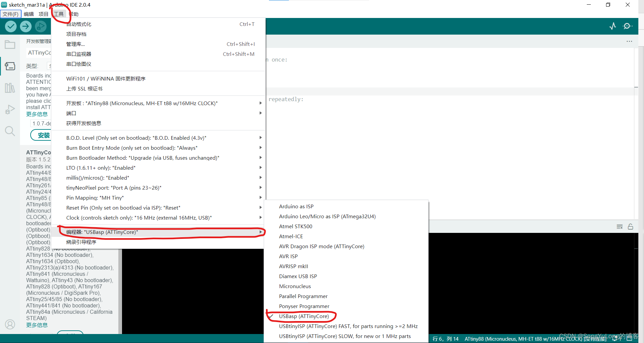Screen dimensions: 644x343
Task: Expand Burn Boot Entry Mode submenu
Action: [x=158, y=148]
